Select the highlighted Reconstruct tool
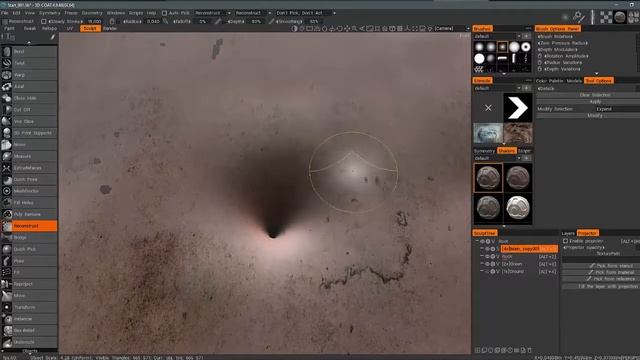 click(29, 226)
